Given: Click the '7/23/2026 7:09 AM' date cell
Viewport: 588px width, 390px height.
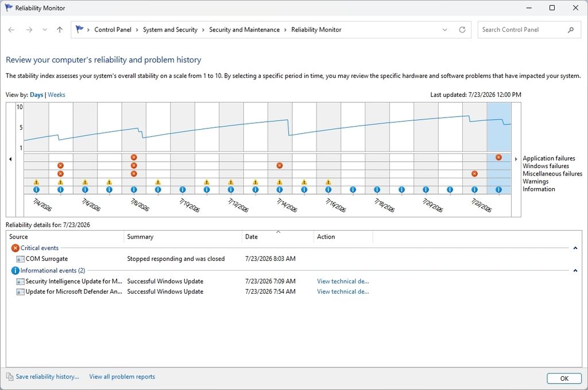Looking at the screenshot, I should point(270,282).
